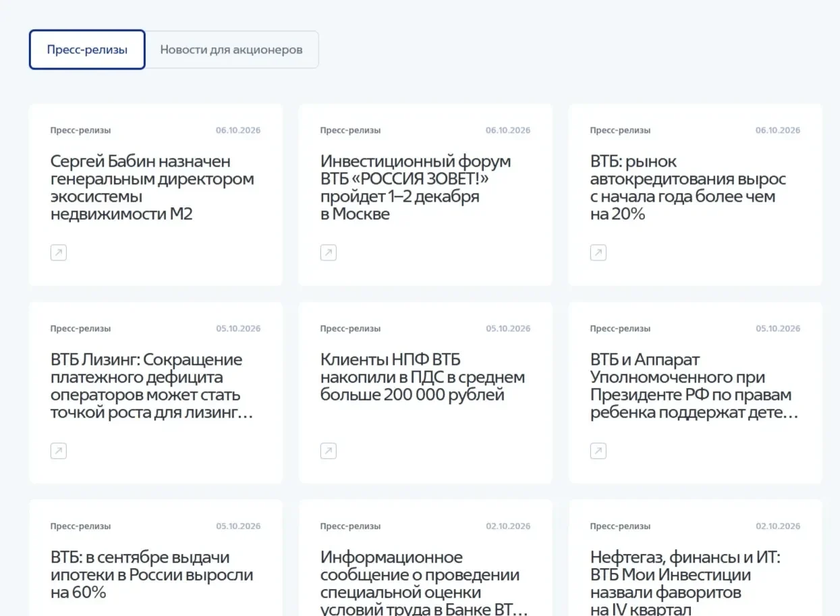The image size is (840, 616).
Task: Click Пресс-релизы label on ВТБ Лизинг card
Action: pyautogui.click(x=80, y=329)
